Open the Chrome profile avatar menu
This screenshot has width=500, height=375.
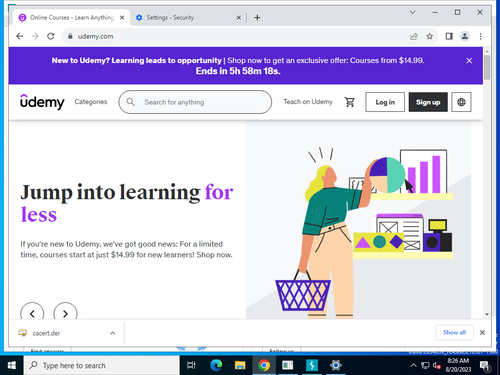coord(465,36)
